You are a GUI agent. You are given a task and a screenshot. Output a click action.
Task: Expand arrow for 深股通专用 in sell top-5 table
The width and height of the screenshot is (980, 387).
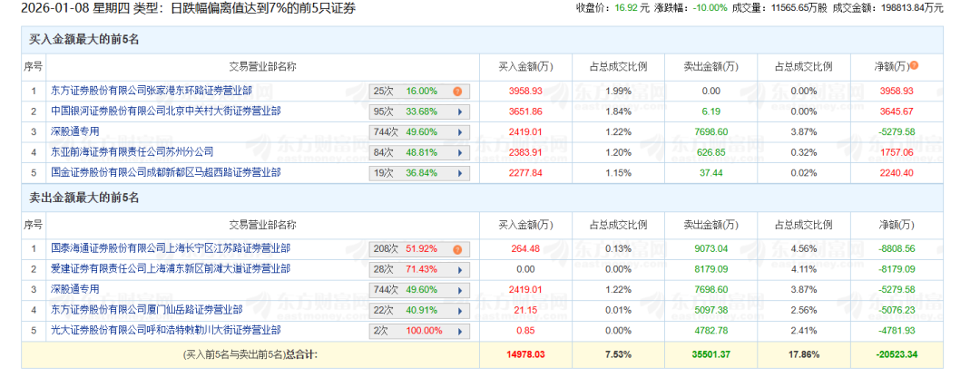[x=460, y=290]
